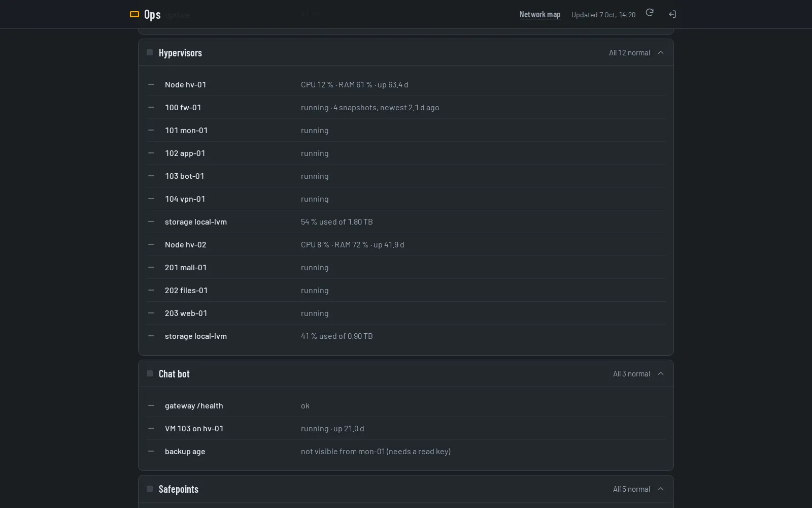812x508 pixels.
Task: Click the Hypervisors section title
Action: click(180, 52)
